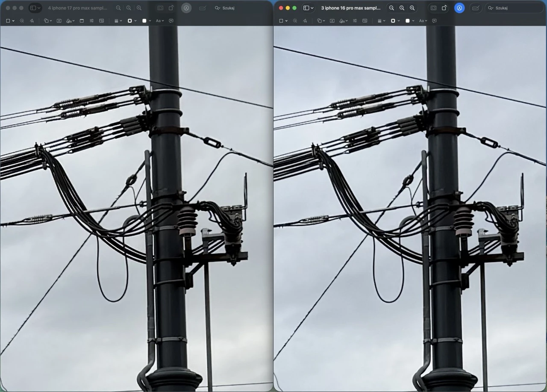The width and height of the screenshot is (547, 392).
Task: Click the Szukaj search field in iPhone 16 window
Action: (x=513, y=8)
